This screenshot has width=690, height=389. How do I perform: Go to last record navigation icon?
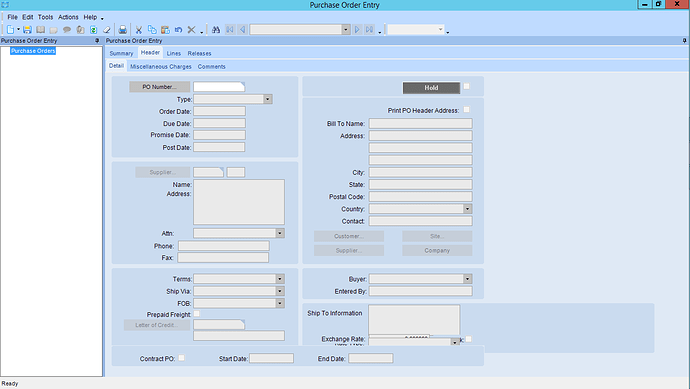point(370,29)
